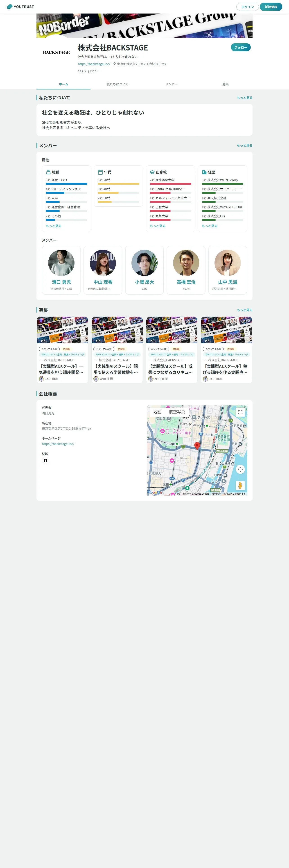289x868 pixels.
Task: Click the 2名 慶應義塾大学 row
Action: click(x=171, y=182)
